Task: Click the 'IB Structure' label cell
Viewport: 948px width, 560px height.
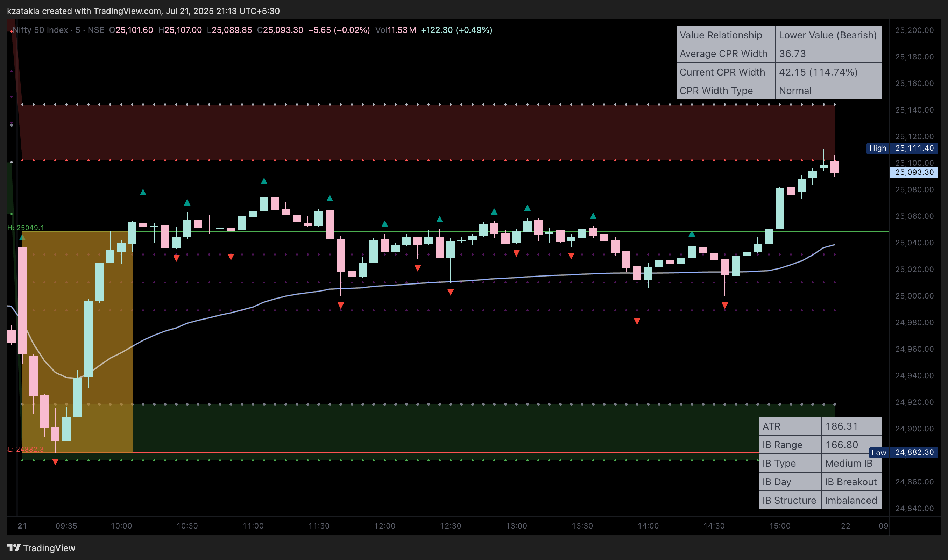Action: click(x=790, y=500)
